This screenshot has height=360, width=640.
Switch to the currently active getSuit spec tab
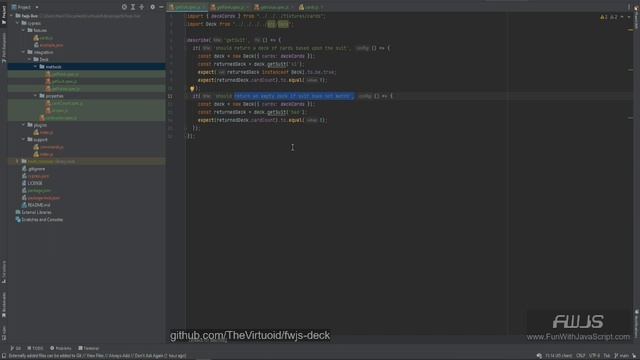(x=188, y=7)
